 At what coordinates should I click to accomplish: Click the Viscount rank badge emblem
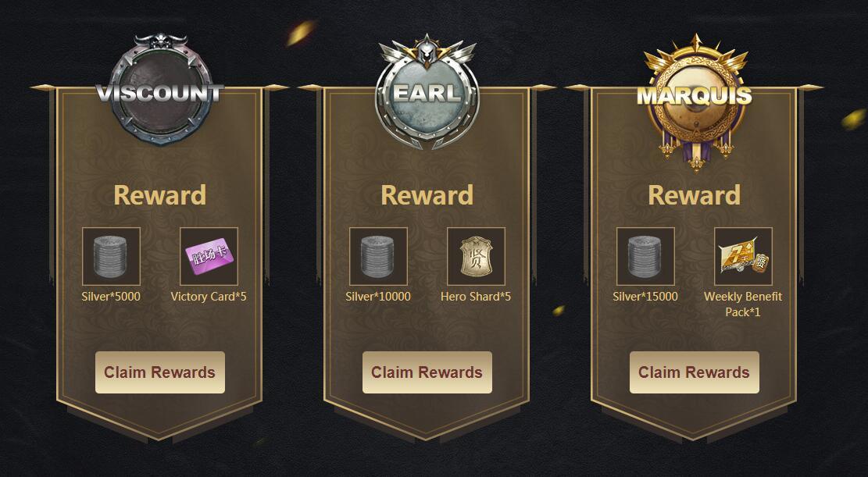[160, 90]
